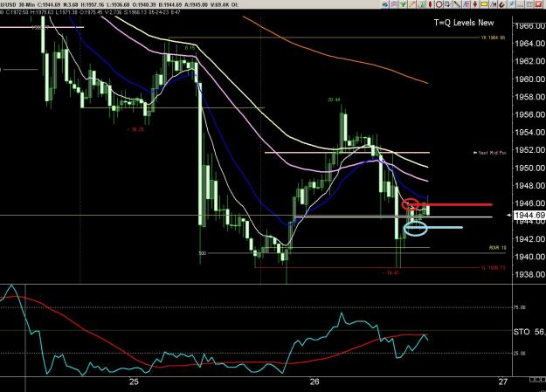Click the window-copy toolbar icon

[447, 4]
